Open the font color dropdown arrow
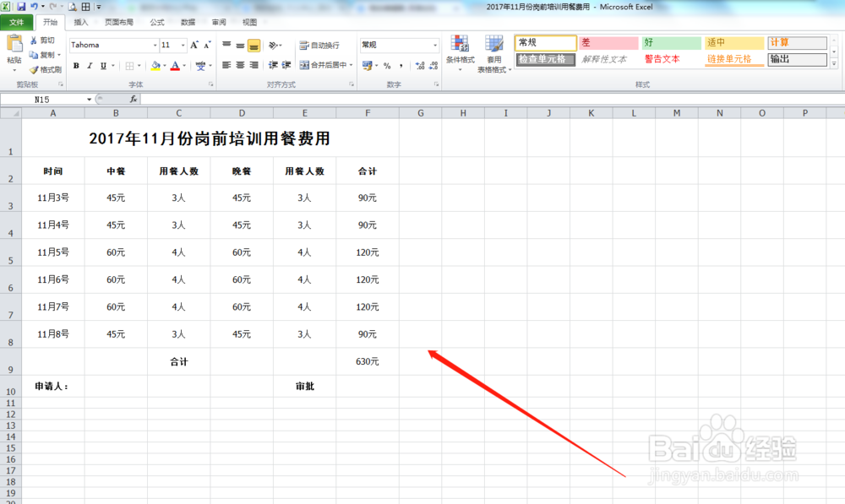Viewport: 845px width, 504px height. pyautogui.click(x=184, y=67)
